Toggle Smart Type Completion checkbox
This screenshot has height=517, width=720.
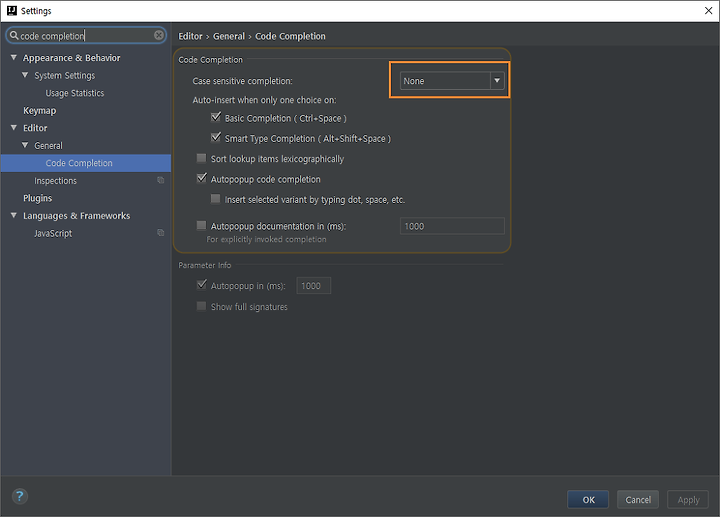215,138
